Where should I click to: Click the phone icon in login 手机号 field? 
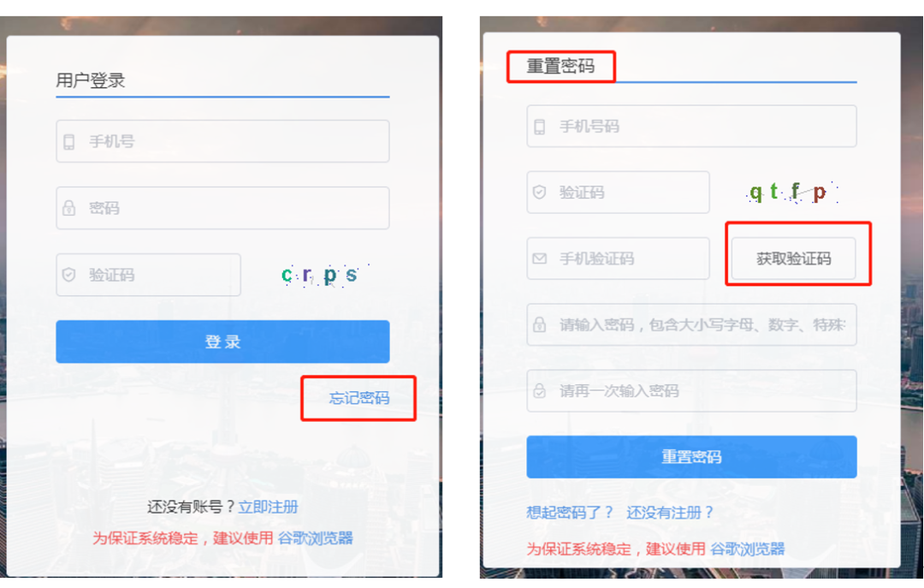pos(69,141)
